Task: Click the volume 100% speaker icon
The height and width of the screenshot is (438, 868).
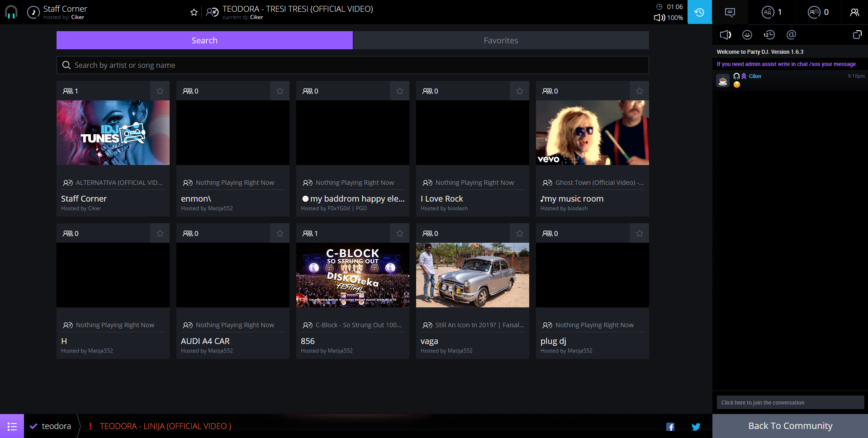Action: (x=659, y=18)
